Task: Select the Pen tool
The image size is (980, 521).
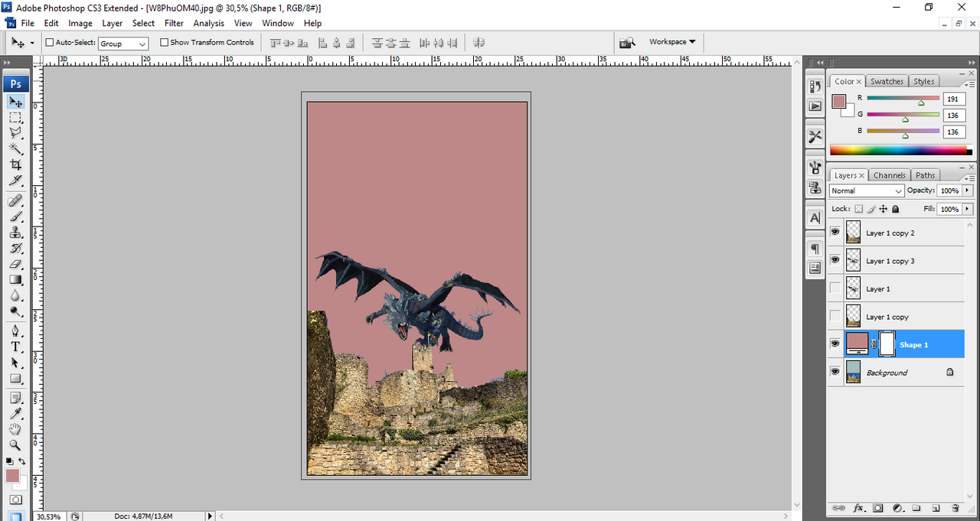Action: pyautogui.click(x=15, y=331)
